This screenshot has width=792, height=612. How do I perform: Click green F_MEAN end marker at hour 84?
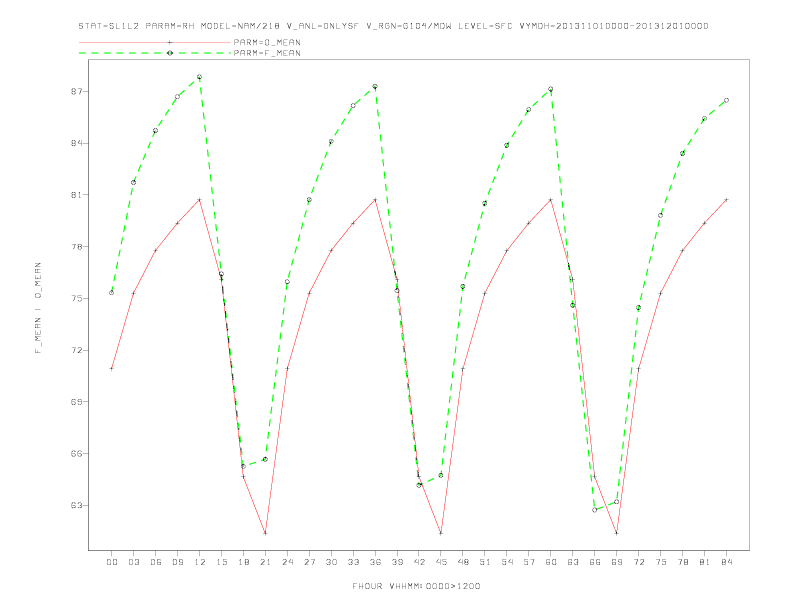point(726,100)
